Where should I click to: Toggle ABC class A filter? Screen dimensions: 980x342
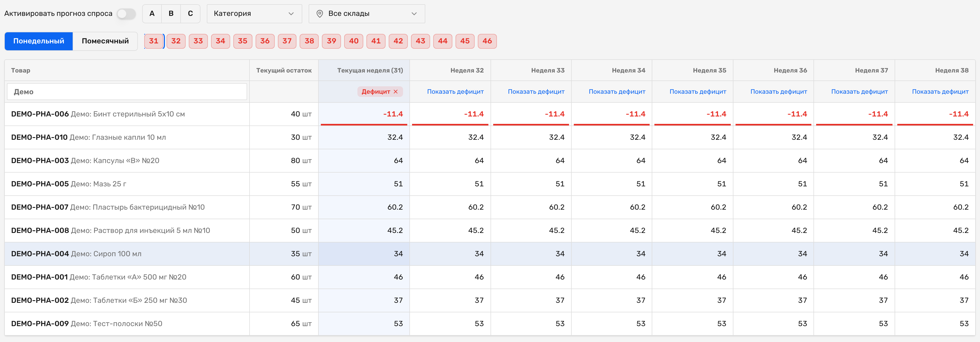152,14
